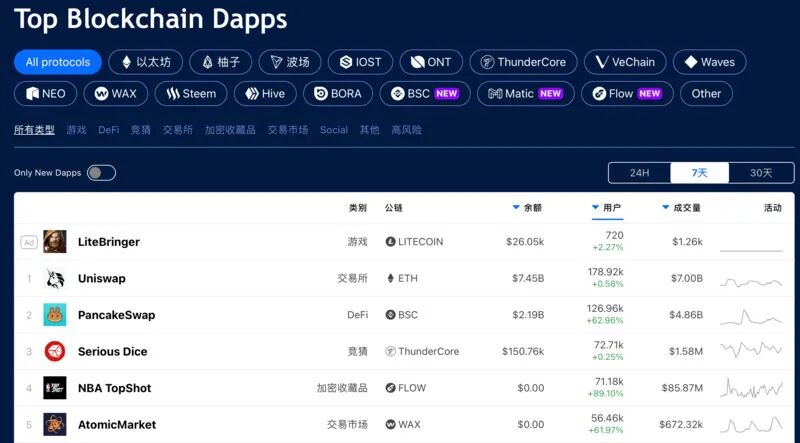The height and width of the screenshot is (443, 800).
Task: Choose the Steem protocol chip
Action: [x=191, y=93]
